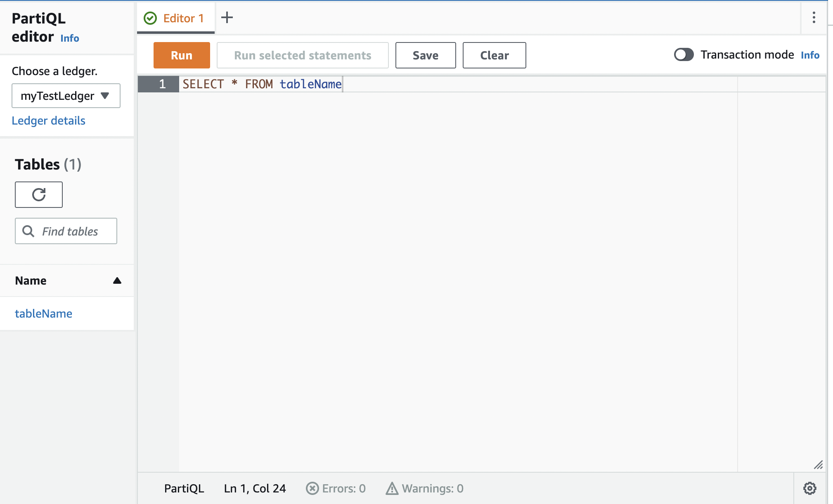
Task: Click the Editor 1 tab label
Action: pos(185,18)
